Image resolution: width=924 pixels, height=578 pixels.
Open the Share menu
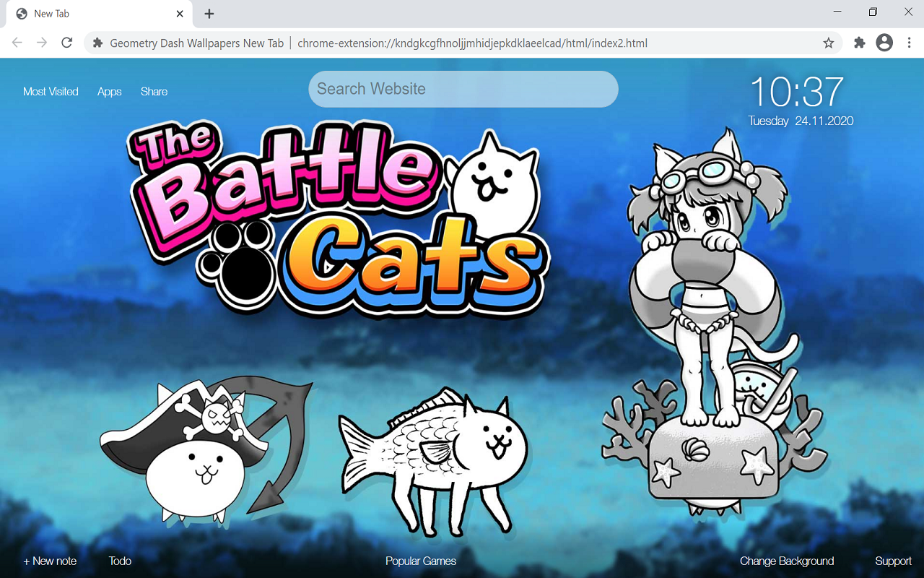tap(154, 92)
